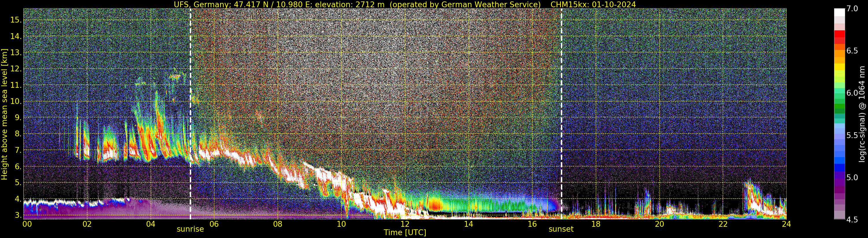Click the '24' time axis tick label
The image size is (868, 238).
786,224
